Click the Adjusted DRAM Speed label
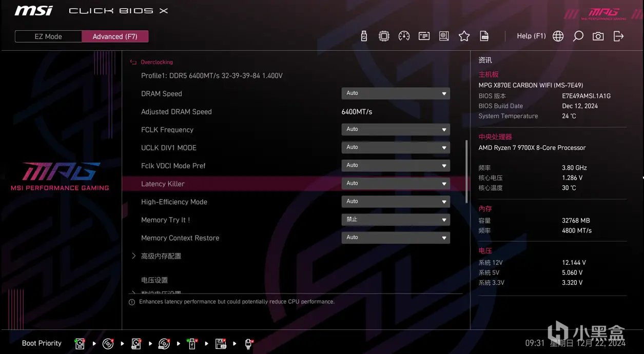This screenshot has height=354, width=644. click(177, 112)
